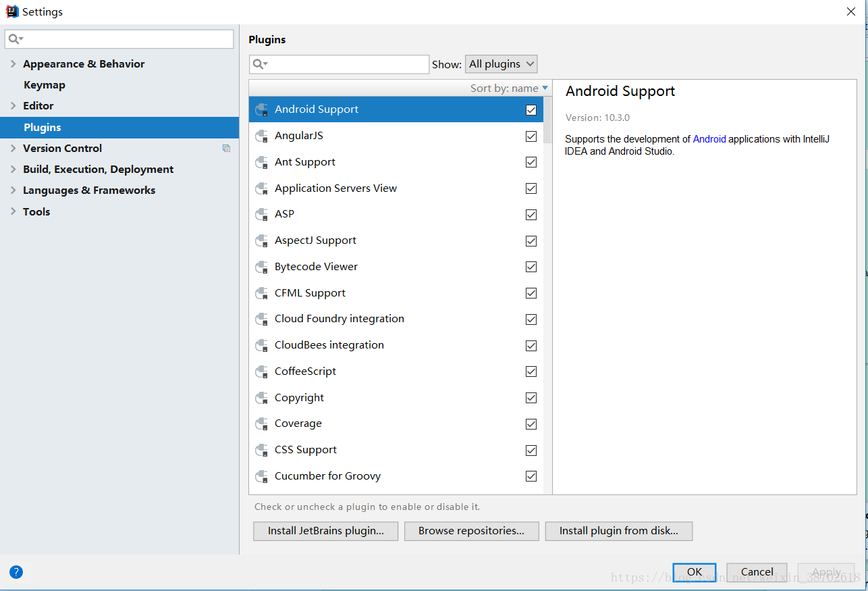Click the Version Control project-level icon
The height and width of the screenshot is (591, 868).
pos(226,149)
